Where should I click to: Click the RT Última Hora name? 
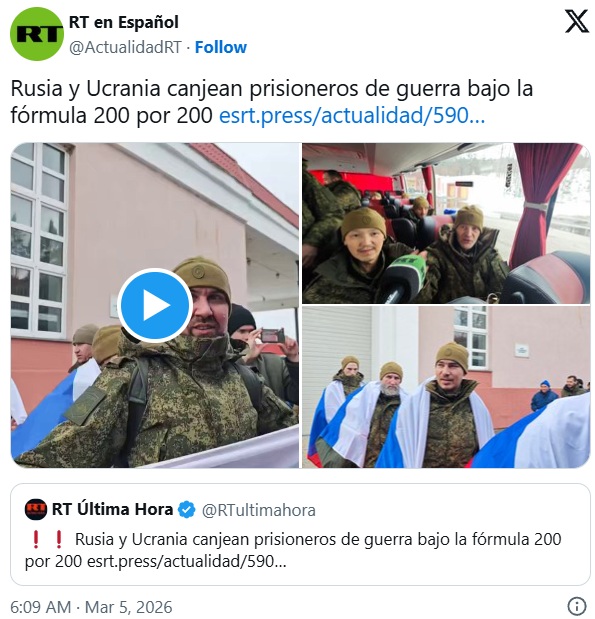coord(112,509)
